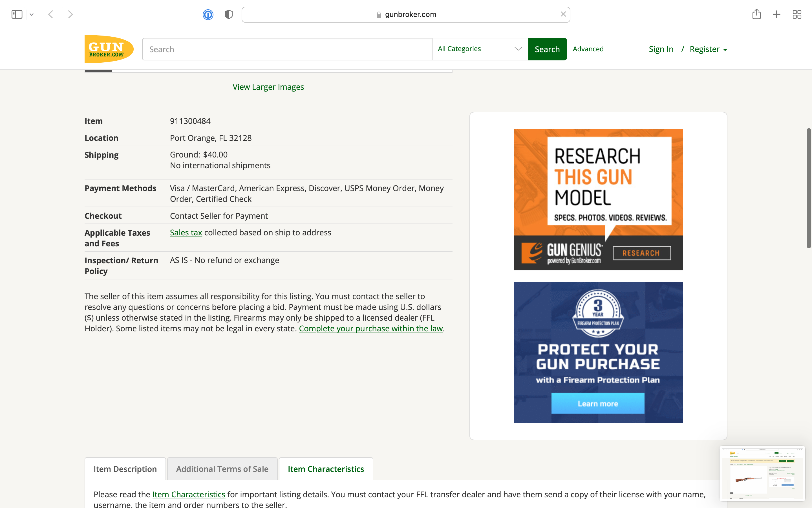The height and width of the screenshot is (508, 812).
Task: Click the page vertical scrollbar
Action: 809,188
